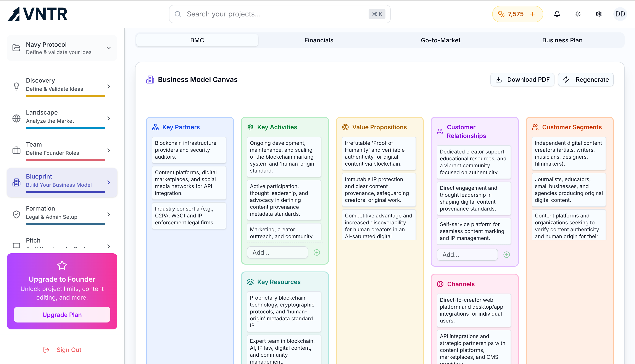This screenshot has width=635, height=364.
Task: Click the star icon in upgrade card
Action: (62, 265)
